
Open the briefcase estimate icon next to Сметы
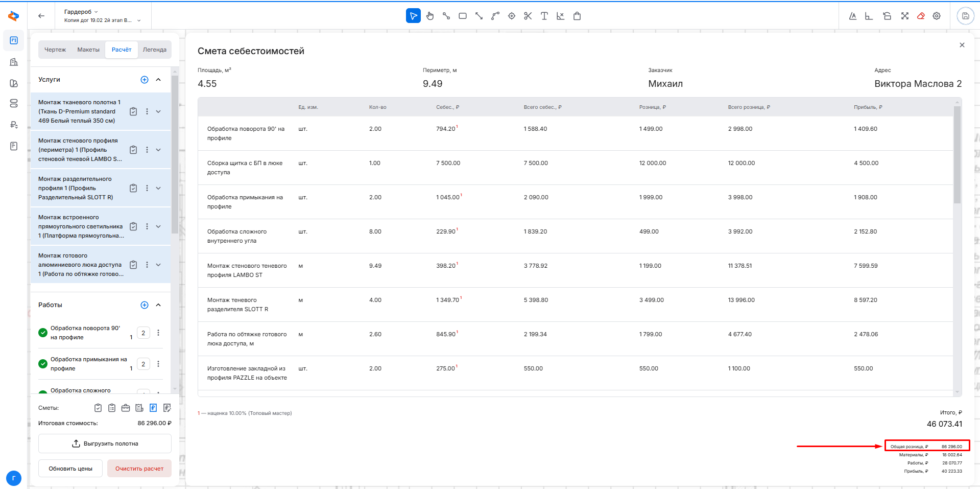pyautogui.click(x=126, y=408)
